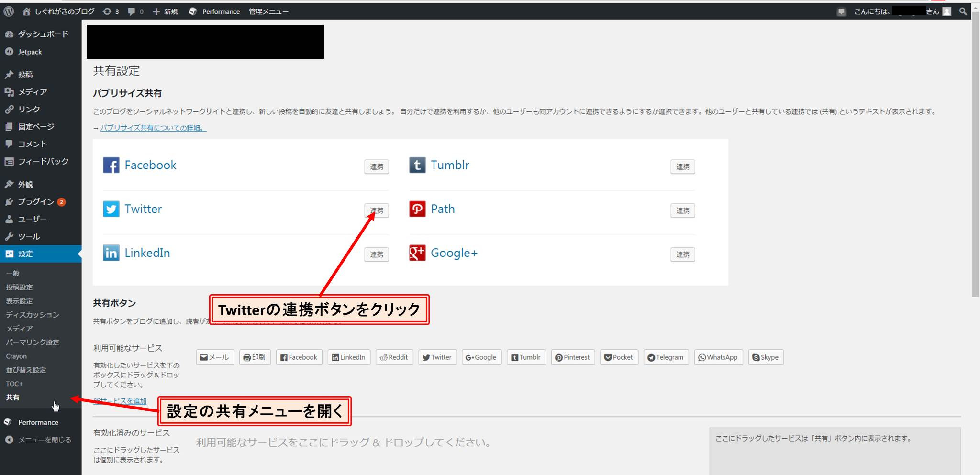The height and width of the screenshot is (475, 980).
Task: Open the メディア item with media icon
Action: tap(41, 92)
